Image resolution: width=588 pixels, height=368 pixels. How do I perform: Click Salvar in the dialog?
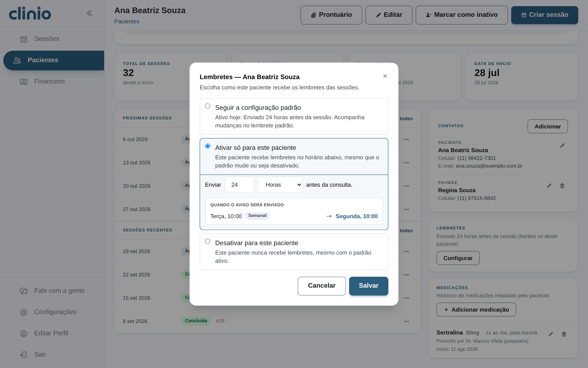pyautogui.click(x=368, y=286)
